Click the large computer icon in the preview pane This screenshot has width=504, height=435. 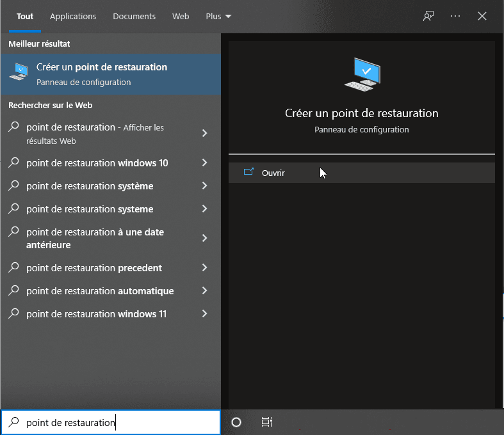click(362, 74)
